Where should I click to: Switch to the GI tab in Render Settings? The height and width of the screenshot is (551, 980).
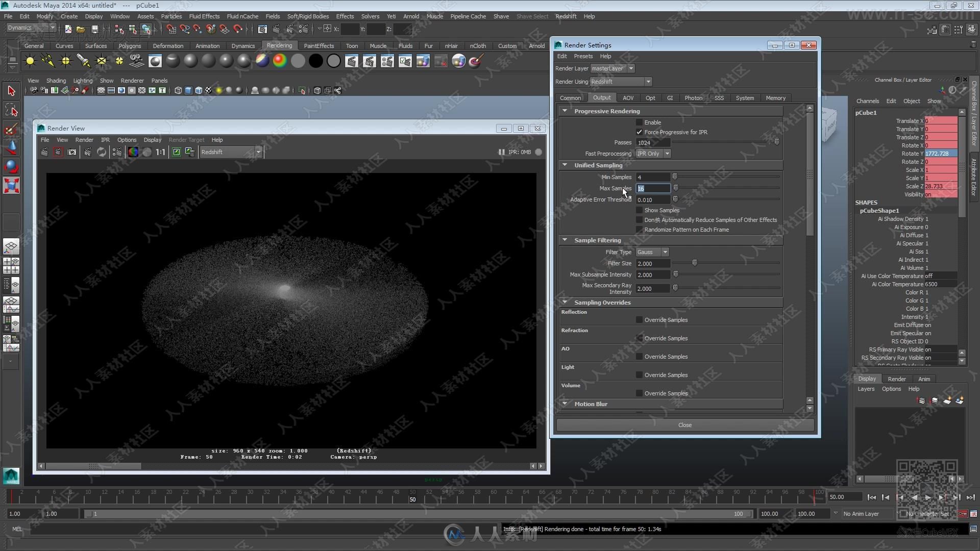point(670,97)
